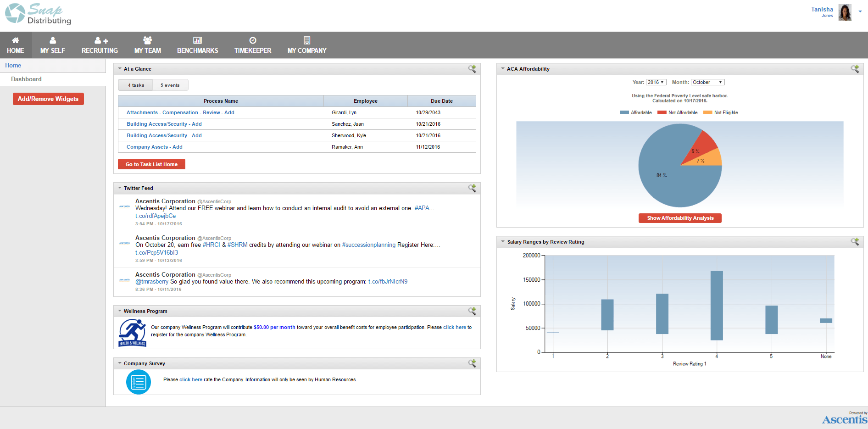Viewport: 868px width, 429px height.
Task: Open the Wellness Program widget settings icon
Action: (472, 311)
